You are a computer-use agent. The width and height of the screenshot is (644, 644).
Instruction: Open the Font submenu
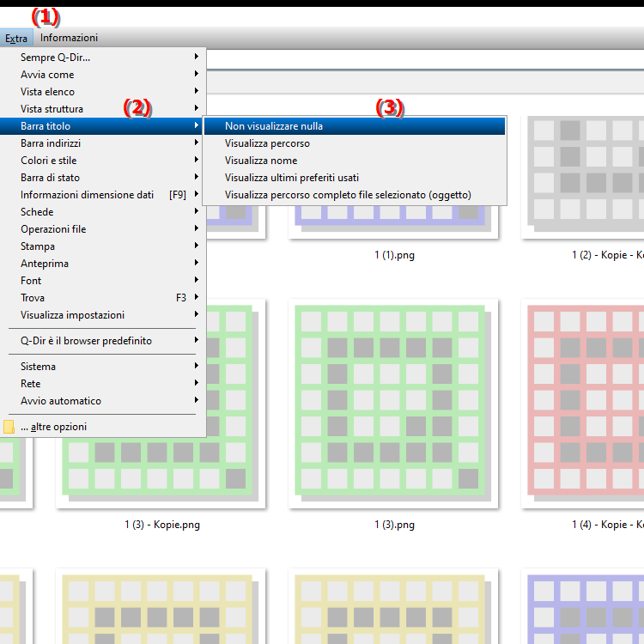[x=102, y=281]
